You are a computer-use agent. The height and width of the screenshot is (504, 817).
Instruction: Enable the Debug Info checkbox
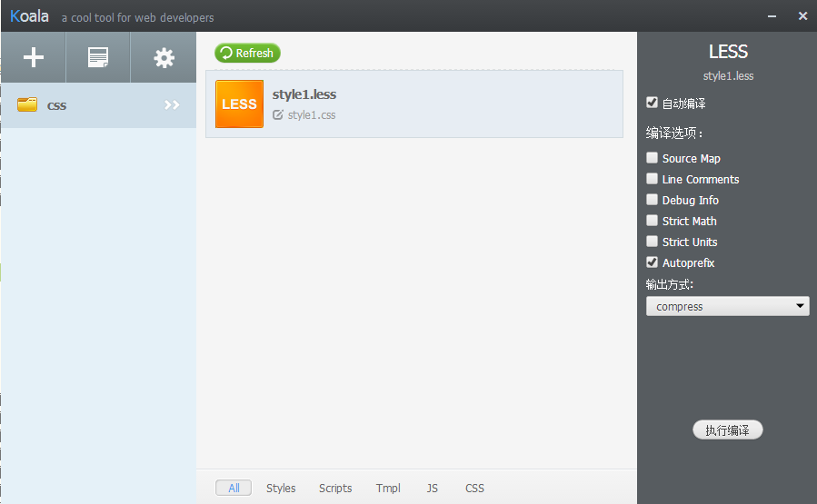coord(652,200)
